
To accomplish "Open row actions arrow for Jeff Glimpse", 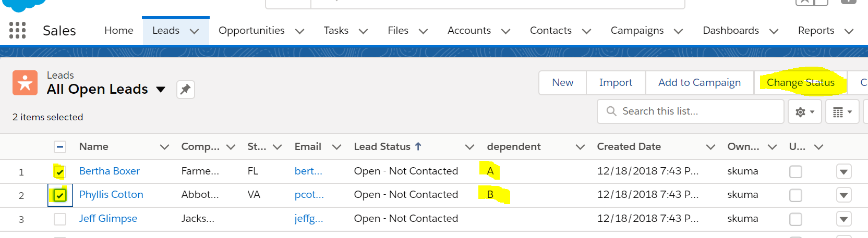I will 843,219.
